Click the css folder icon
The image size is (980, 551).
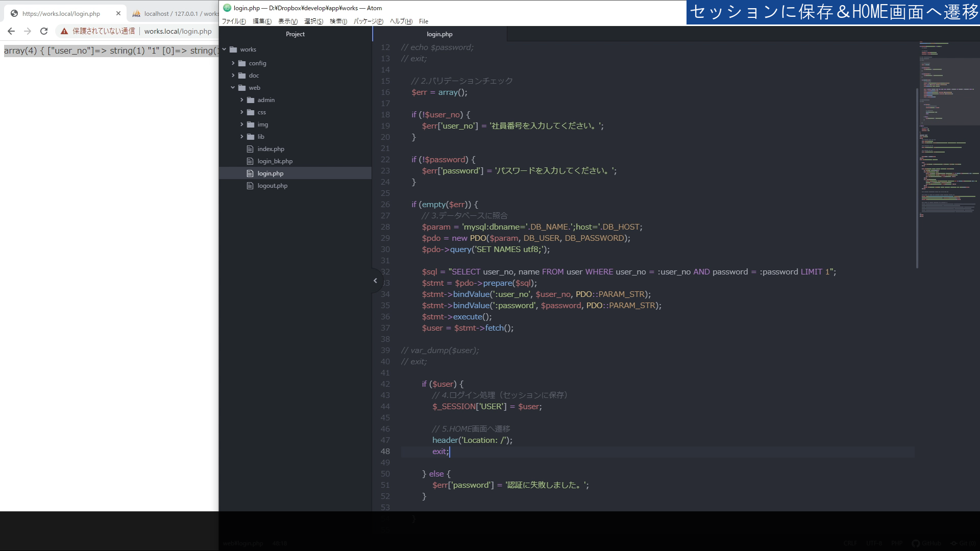tap(251, 112)
